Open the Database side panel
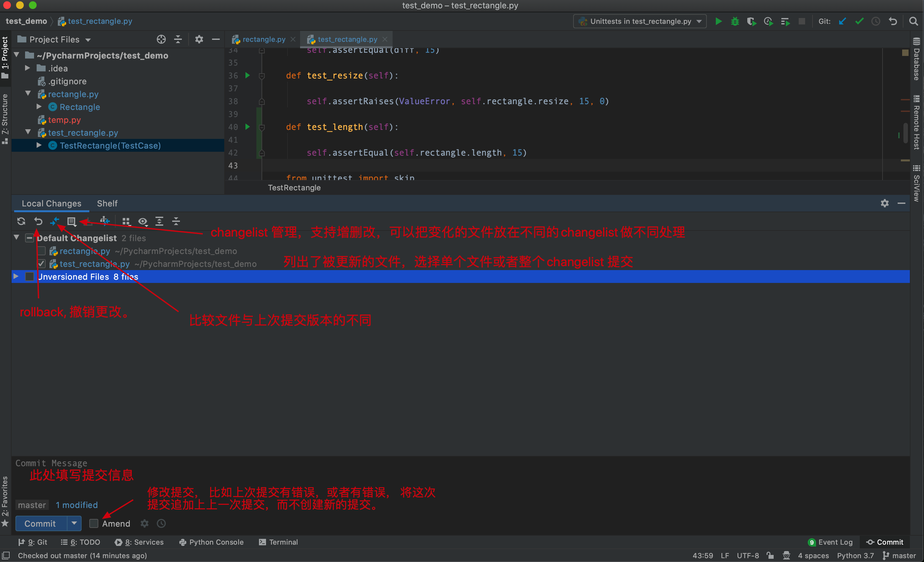Viewport: 924px width, 562px height. point(917,59)
